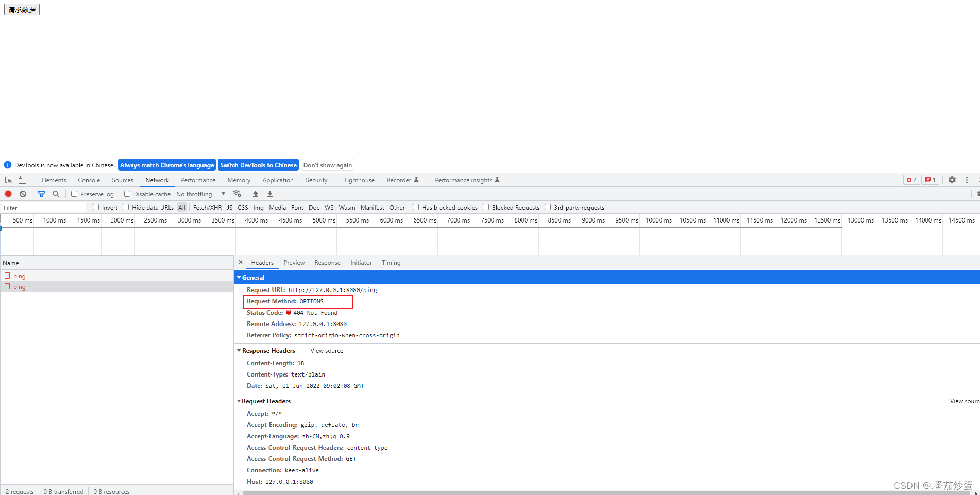Image resolution: width=980 pixels, height=495 pixels.
Task: Select the All request type filter
Action: [182, 207]
